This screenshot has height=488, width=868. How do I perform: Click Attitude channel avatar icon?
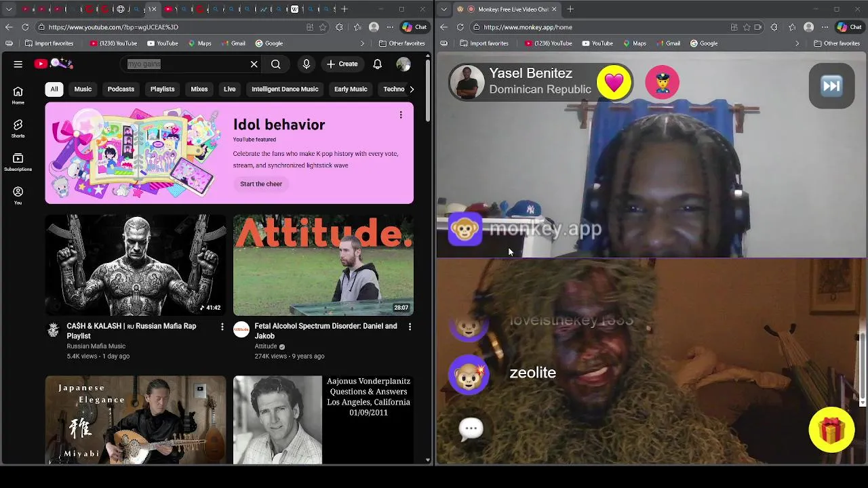click(241, 330)
